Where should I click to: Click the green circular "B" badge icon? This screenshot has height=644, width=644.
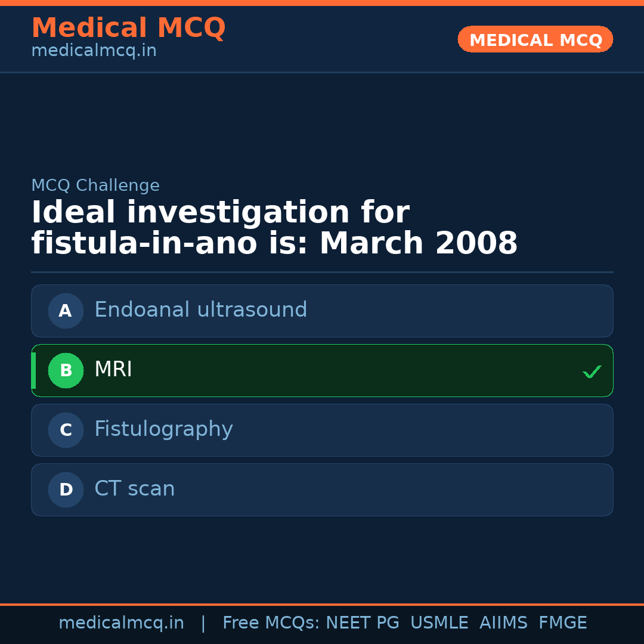tap(66, 370)
